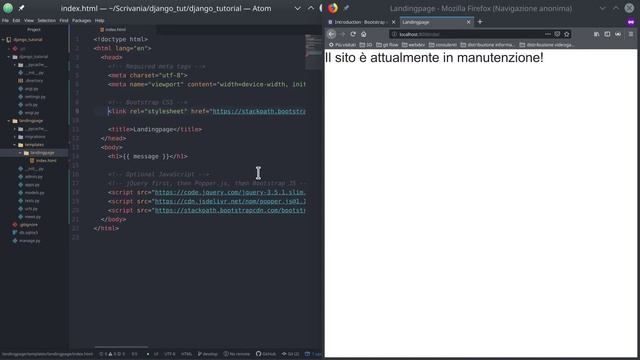Close the Introduction Bootstrap tab

[393, 22]
